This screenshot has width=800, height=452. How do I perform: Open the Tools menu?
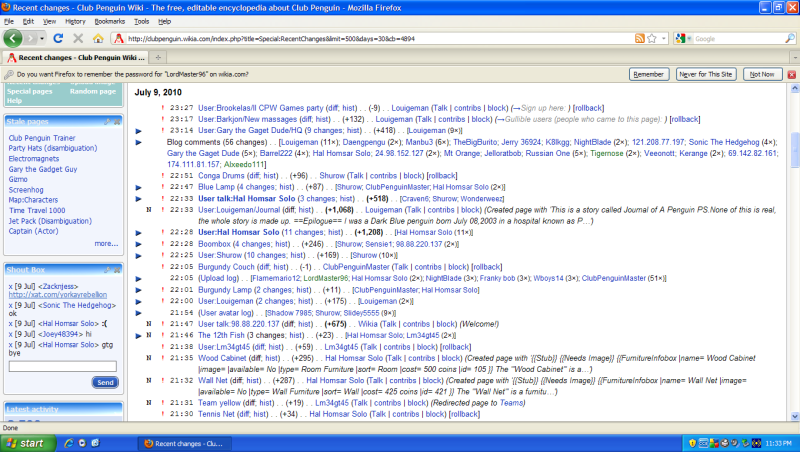[x=141, y=21]
